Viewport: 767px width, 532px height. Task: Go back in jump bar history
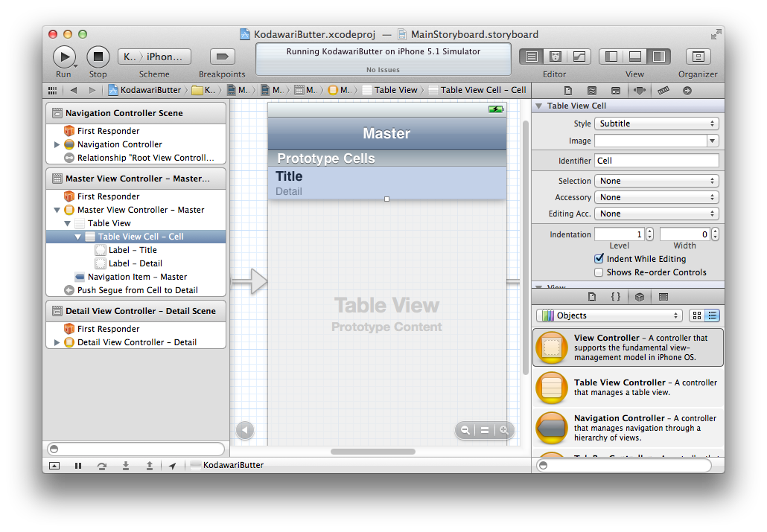74,90
